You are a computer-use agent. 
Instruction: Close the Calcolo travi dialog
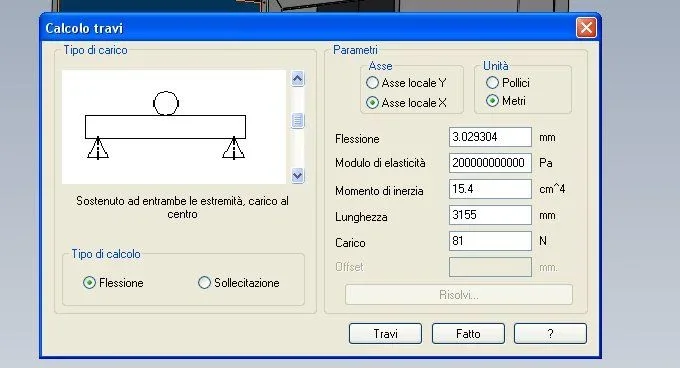[586, 28]
